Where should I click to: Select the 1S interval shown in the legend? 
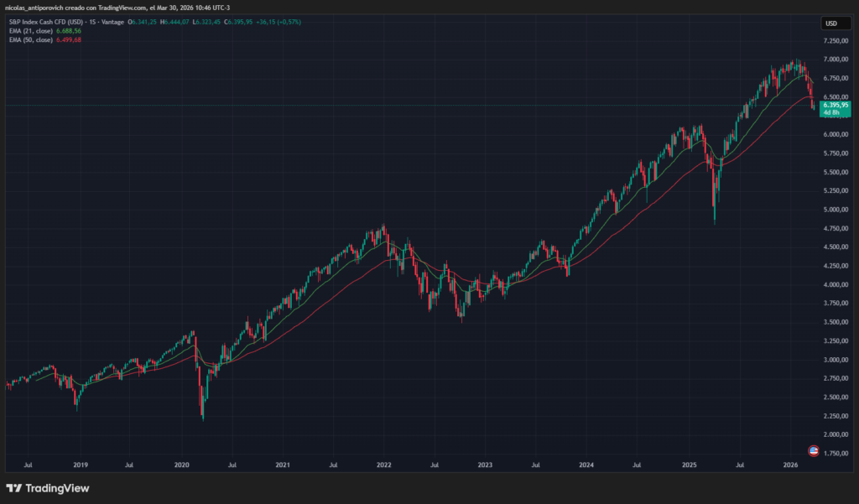pos(92,23)
